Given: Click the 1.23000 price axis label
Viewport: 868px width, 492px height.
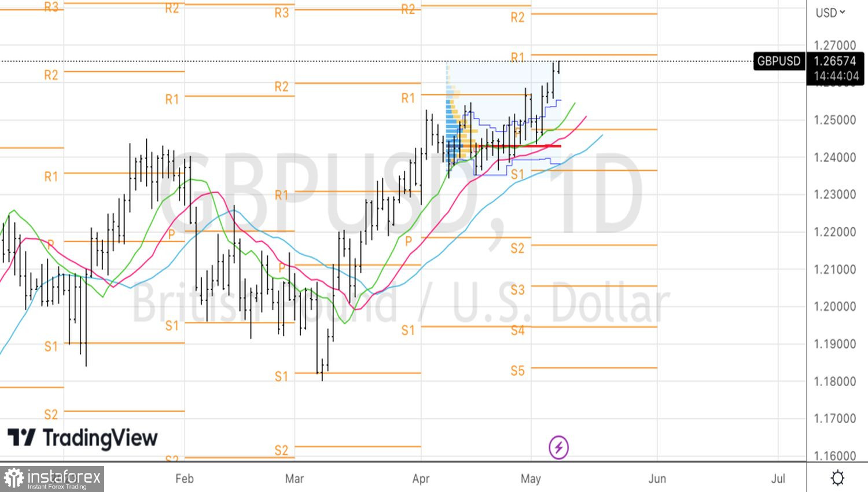Looking at the screenshot, I should point(834,194).
